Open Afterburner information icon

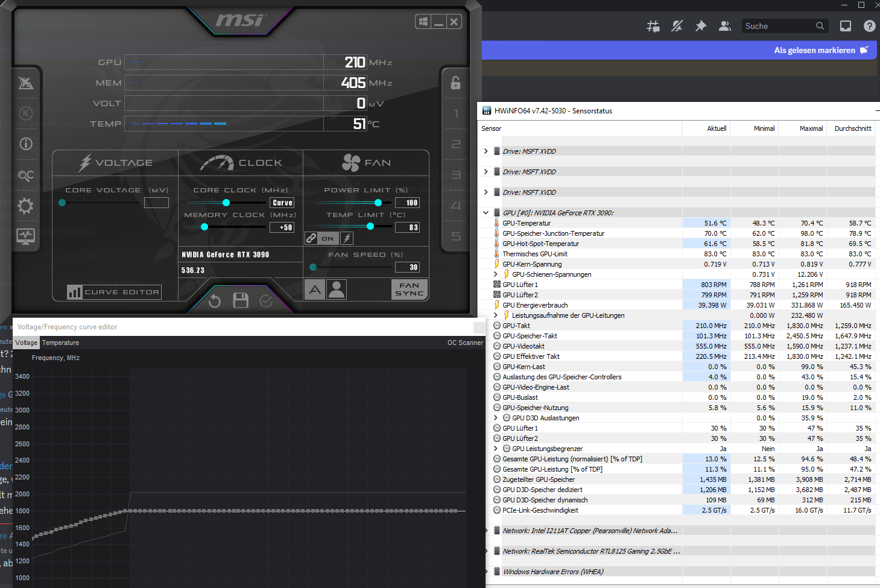pyautogui.click(x=25, y=144)
